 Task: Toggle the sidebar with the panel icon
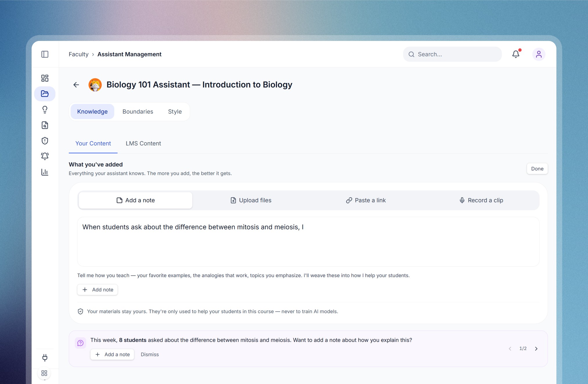45,54
